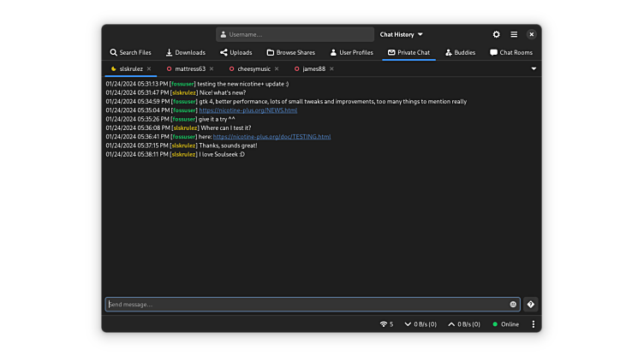This screenshot has width=644, height=362.
Task: Expand the chat tabs list arrow
Action: [x=534, y=68]
